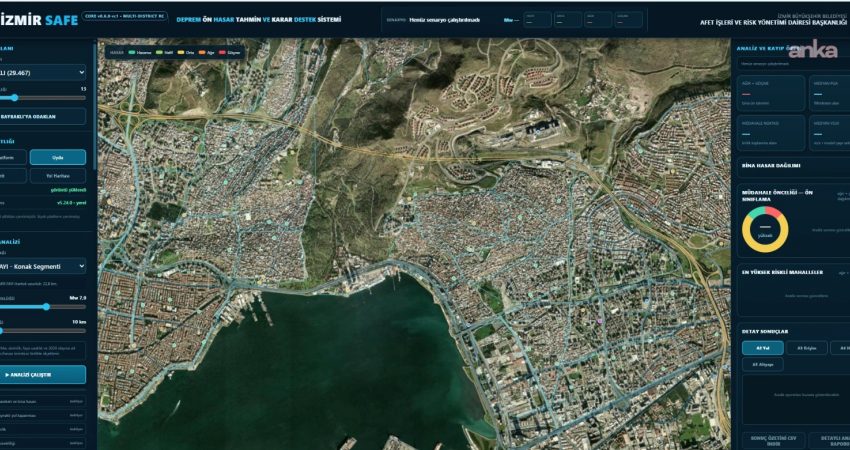
Task: Click the Mw 7.0 magnitude slider
Action: 42,307
